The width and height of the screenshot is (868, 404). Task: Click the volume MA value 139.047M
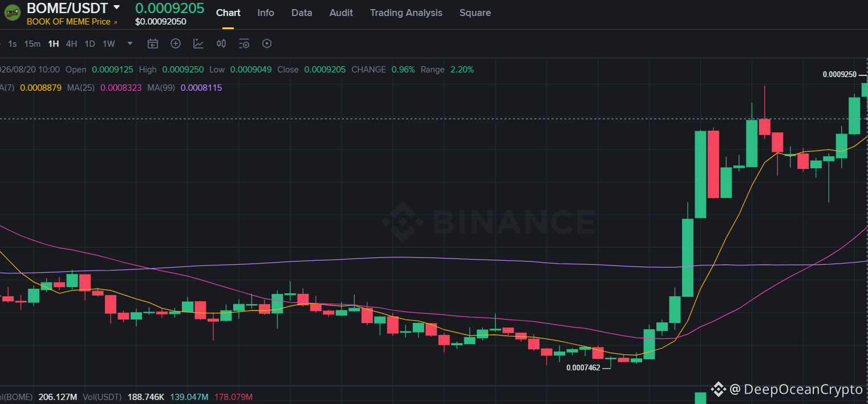point(189,397)
